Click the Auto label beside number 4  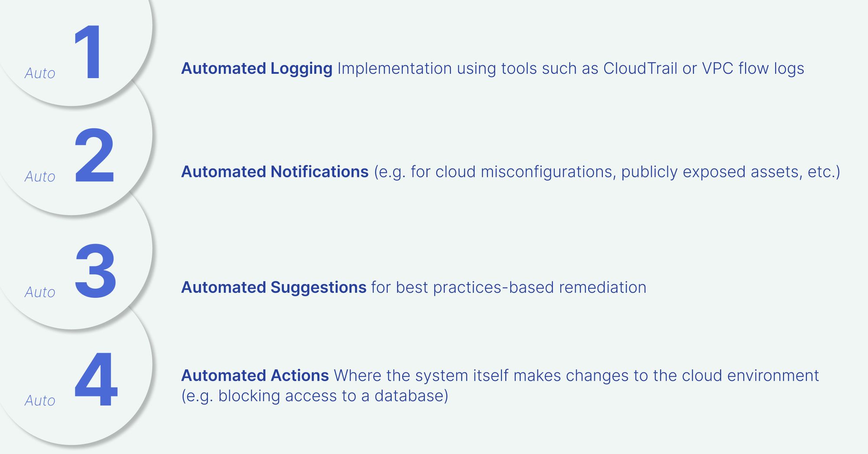click(x=40, y=401)
